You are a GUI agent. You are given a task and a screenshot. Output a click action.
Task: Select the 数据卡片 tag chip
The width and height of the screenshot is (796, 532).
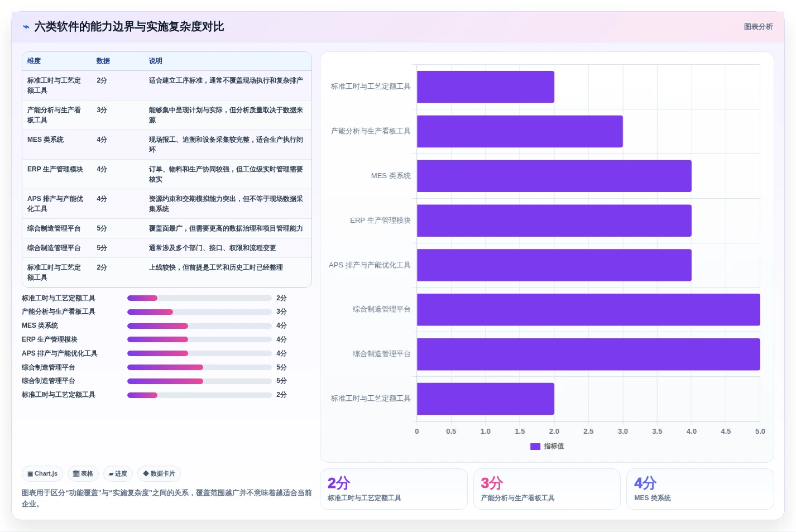click(x=159, y=474)
